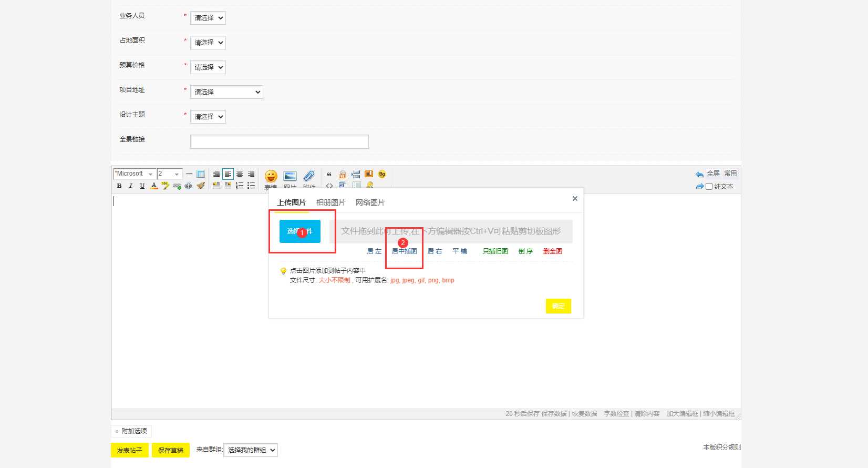Click the yellow 确定 button
This screenshot has height=468, width=868.
(x=559, y=306)
